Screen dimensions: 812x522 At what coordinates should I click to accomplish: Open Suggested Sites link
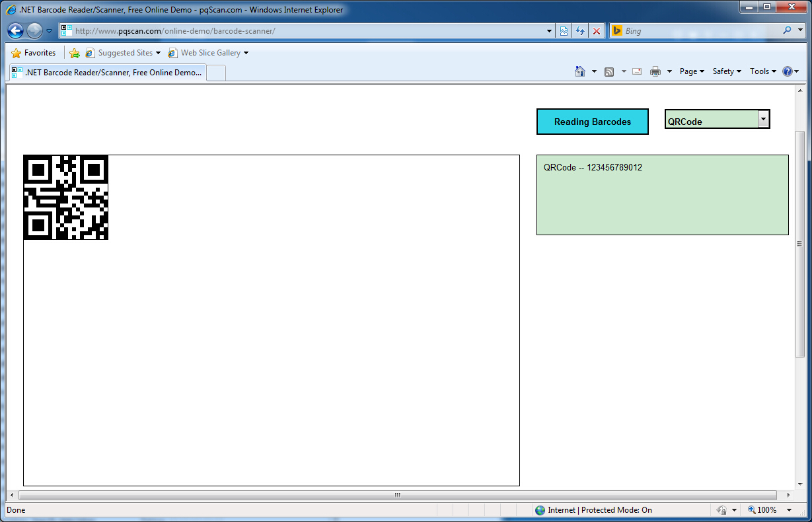point(124,53)
